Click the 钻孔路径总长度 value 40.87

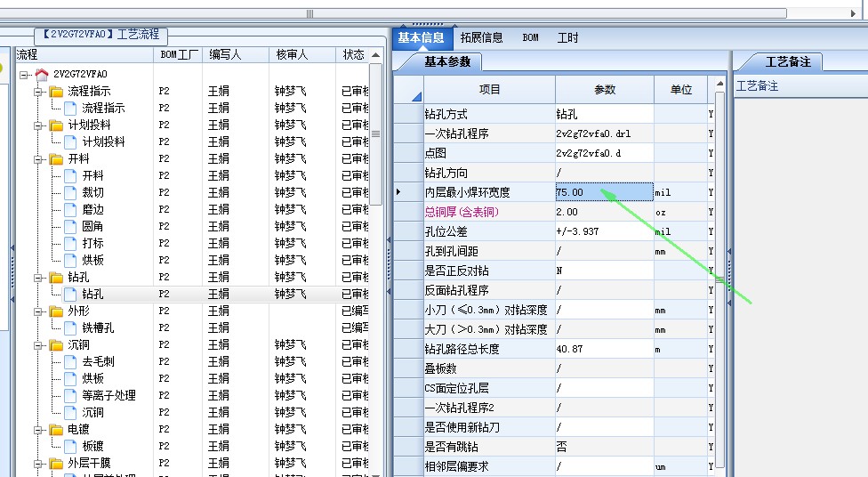[x=605, y=349]
